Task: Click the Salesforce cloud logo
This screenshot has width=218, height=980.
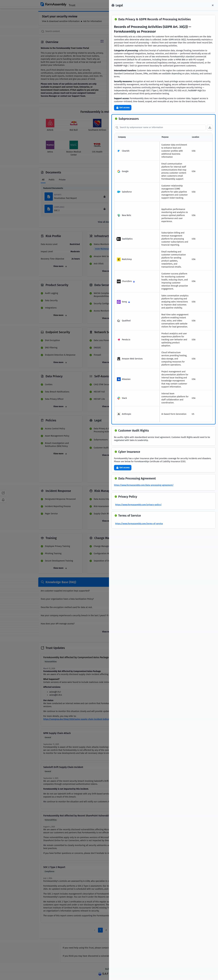Action: (119, 192)
